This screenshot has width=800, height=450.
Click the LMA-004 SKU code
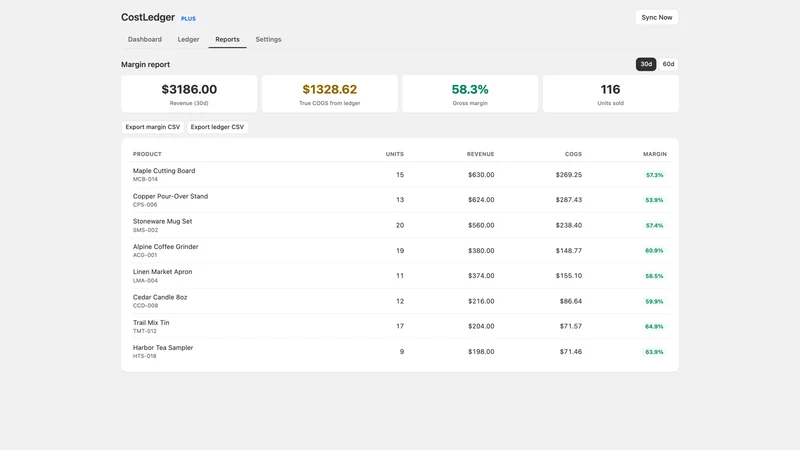(x=145, y=281)
